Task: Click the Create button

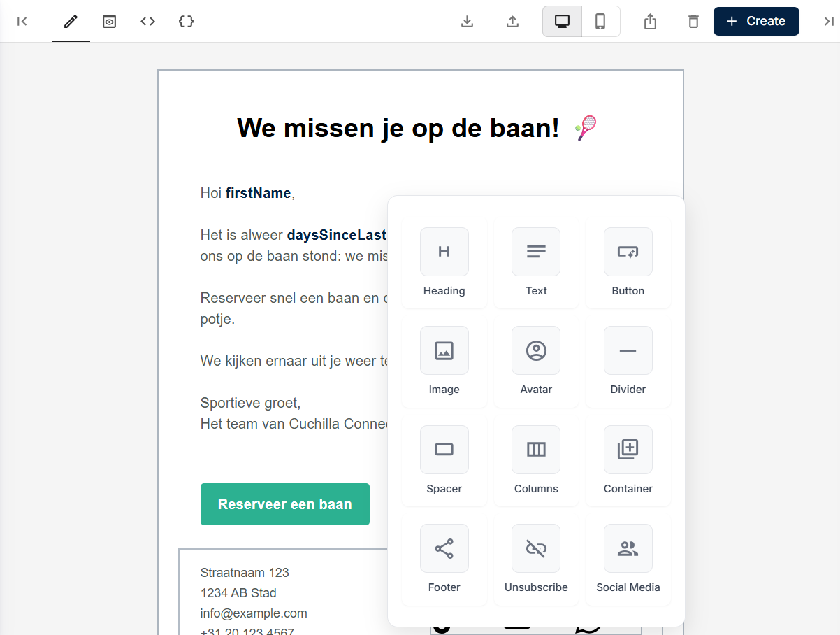Action: pos(755,22)
